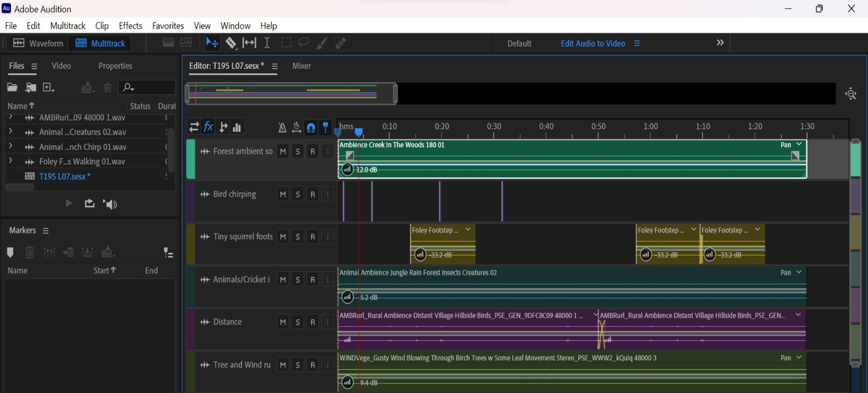868x393 pixels.
Task: Click the blue playhead marker on ruler
Action: pyautogui.click(x=359, y=132)
